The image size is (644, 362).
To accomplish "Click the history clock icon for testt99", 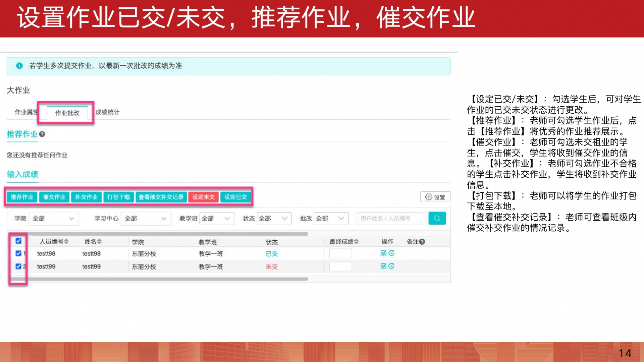I will pyautogui.click(x=391, y=266).
